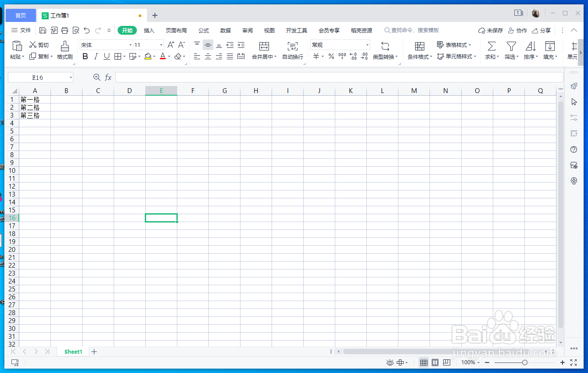
Task: Expand the Type Conversion (类型转换) dropdown
Action: tap(397, 57)
